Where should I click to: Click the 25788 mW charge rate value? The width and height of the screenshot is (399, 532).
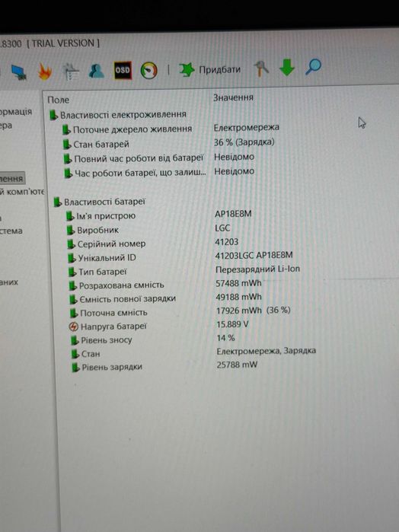(x=237, y=365)
